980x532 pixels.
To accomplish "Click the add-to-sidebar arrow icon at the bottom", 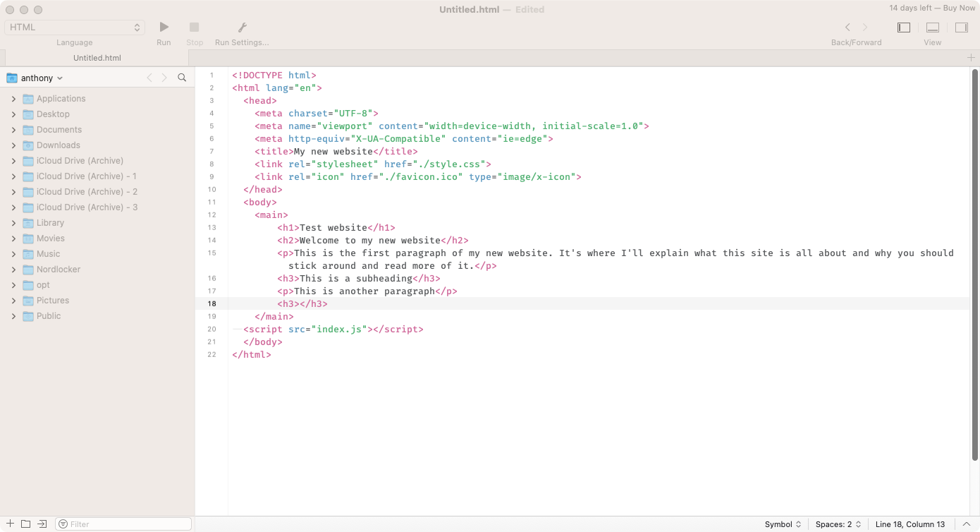I will pyautogui.click(x=42, y=524).
